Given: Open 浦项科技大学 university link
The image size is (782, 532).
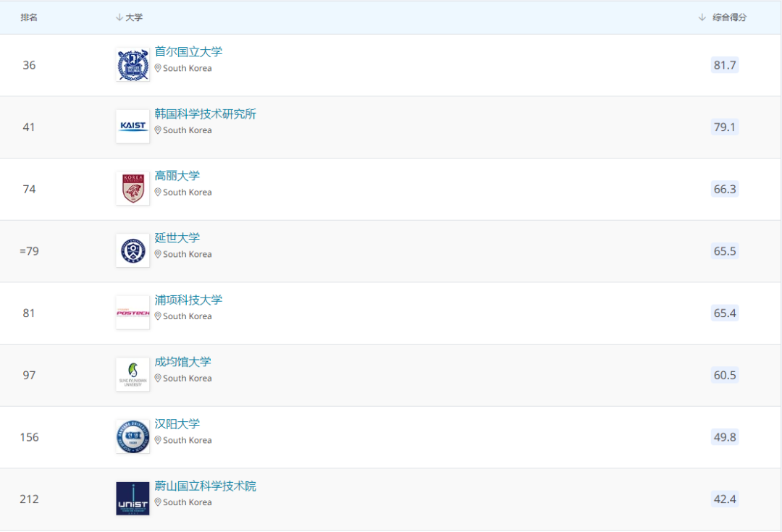Looking at the screenshot, I should point(188,300).
